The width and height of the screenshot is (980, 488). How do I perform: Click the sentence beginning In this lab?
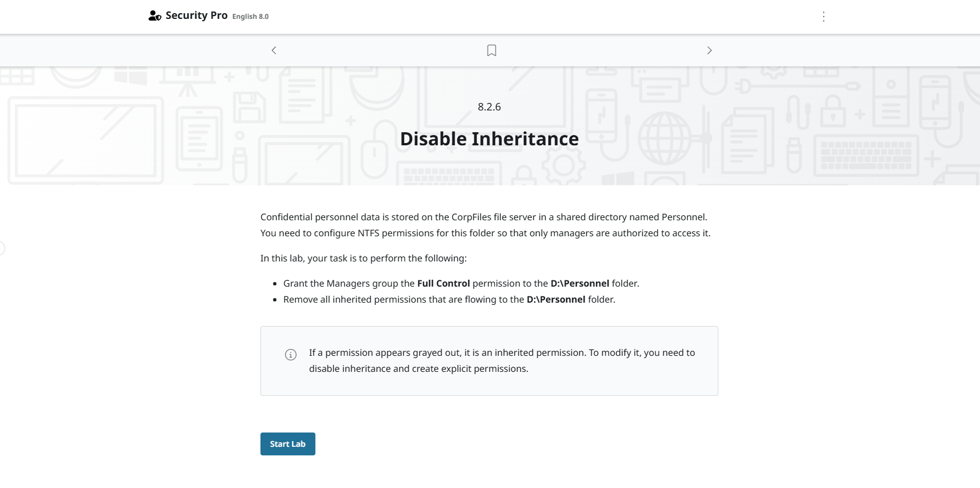[363, 258]
